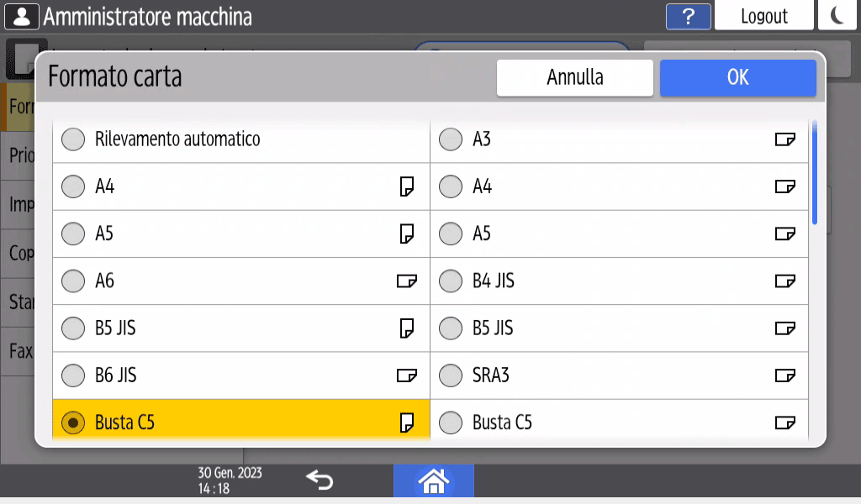The width and height of the screenshot is (861, 504).
Task: Select the selected portrait Busta C5 radio button
Action: [x=74, y=423]
